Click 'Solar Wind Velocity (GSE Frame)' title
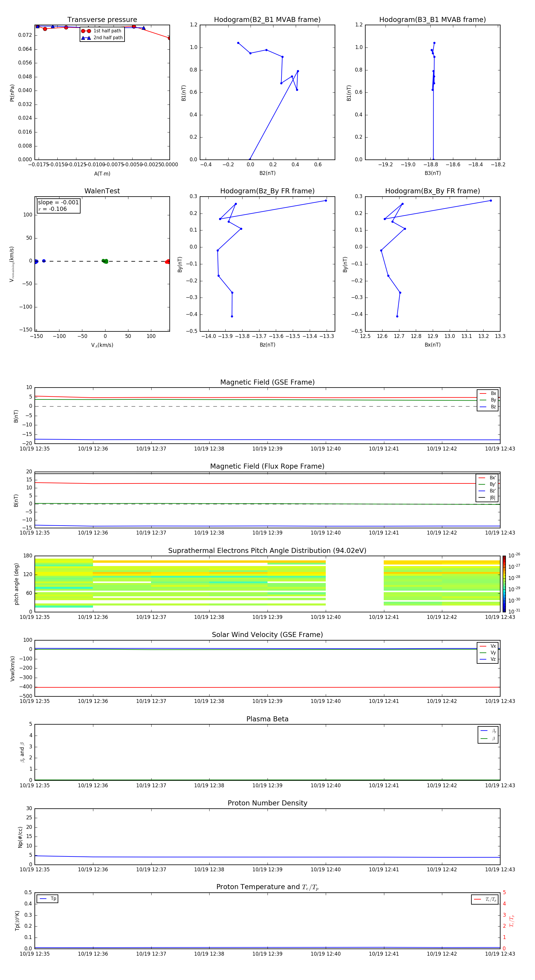Image resolution: width=535 pixels, height=980 pixels. pyautogui.click(x=267, y=635)
